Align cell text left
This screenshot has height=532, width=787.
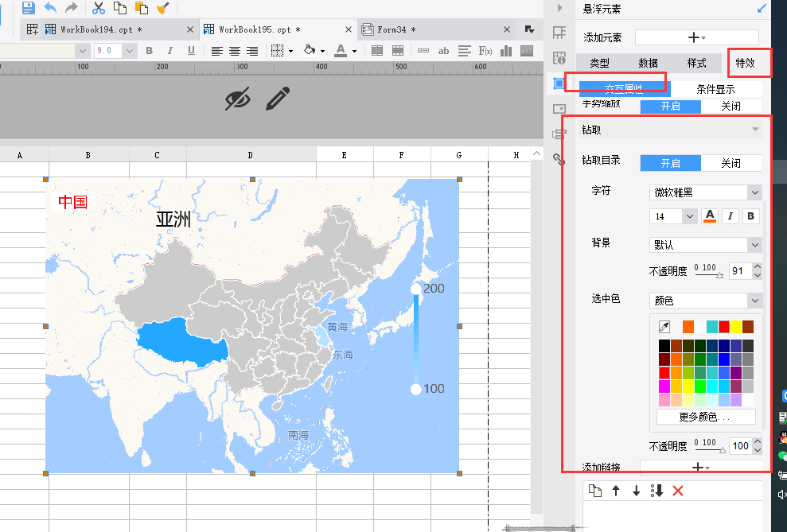pos(216,51)
